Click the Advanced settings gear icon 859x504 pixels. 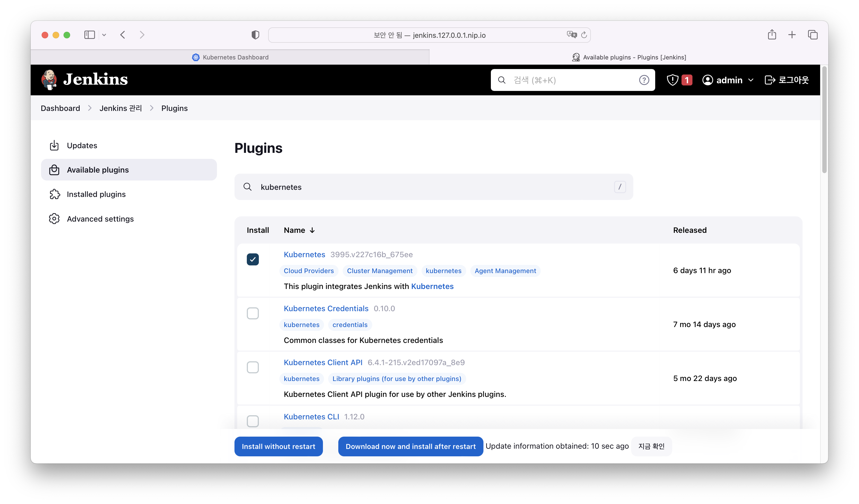(x=54, y=219)
